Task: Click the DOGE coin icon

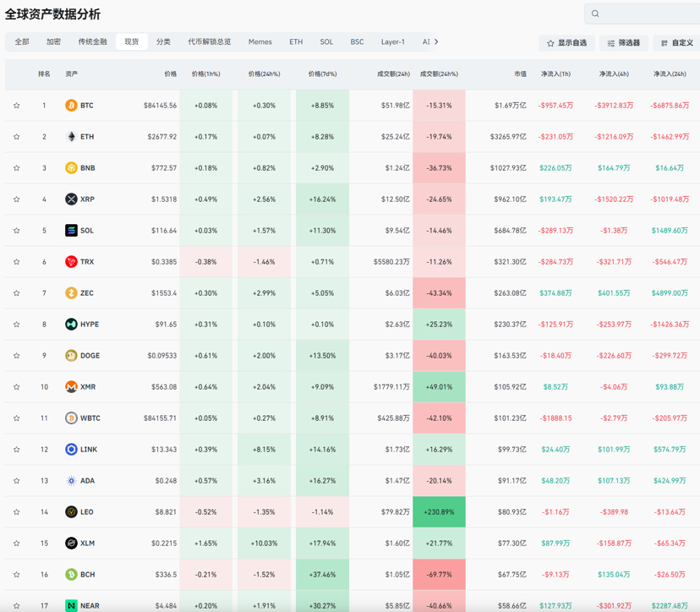Action: point(71,355)
